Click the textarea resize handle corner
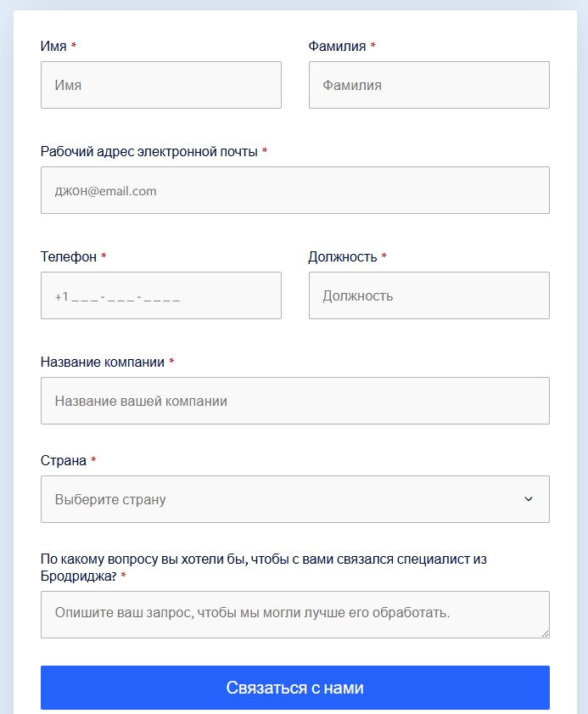The image size is (588, 714). pos(545,633)
